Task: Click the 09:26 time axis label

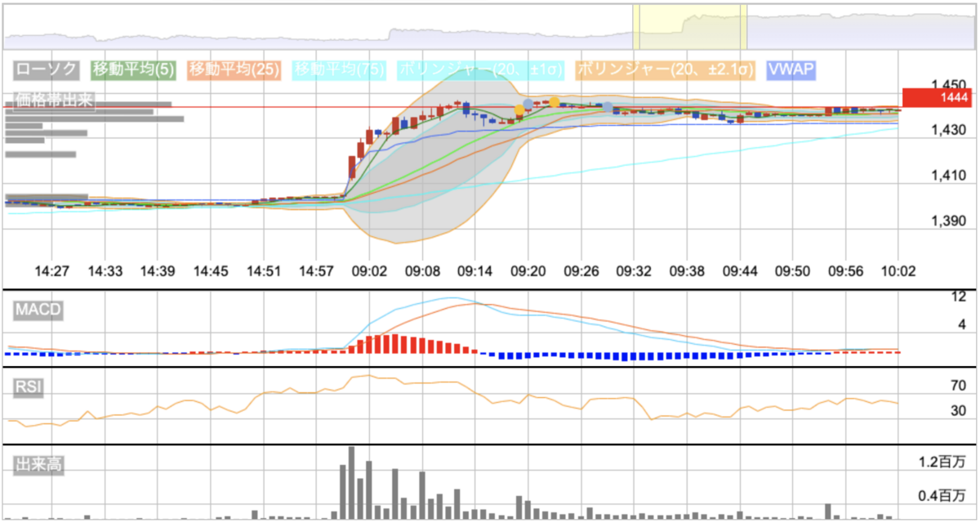Action: point(581,271)
